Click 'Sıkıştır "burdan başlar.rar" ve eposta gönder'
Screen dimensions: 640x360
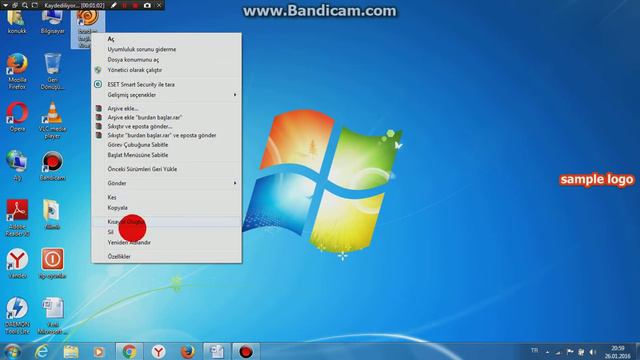point(167,136)
